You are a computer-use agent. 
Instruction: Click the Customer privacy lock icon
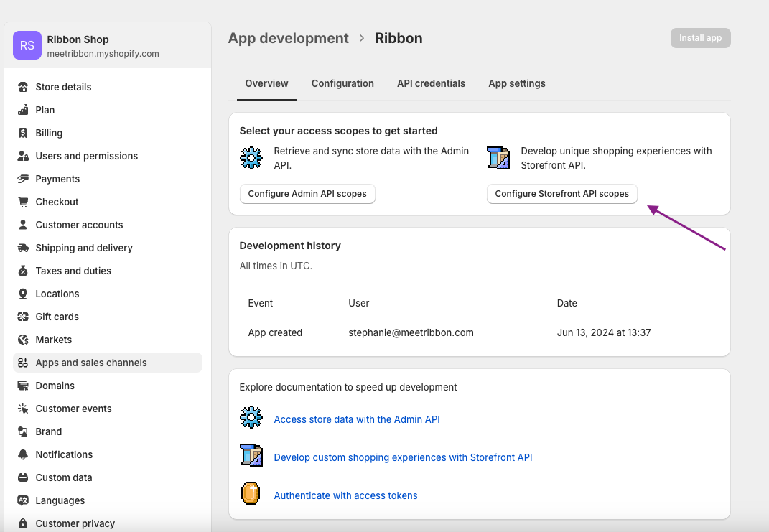coord(23,523)
